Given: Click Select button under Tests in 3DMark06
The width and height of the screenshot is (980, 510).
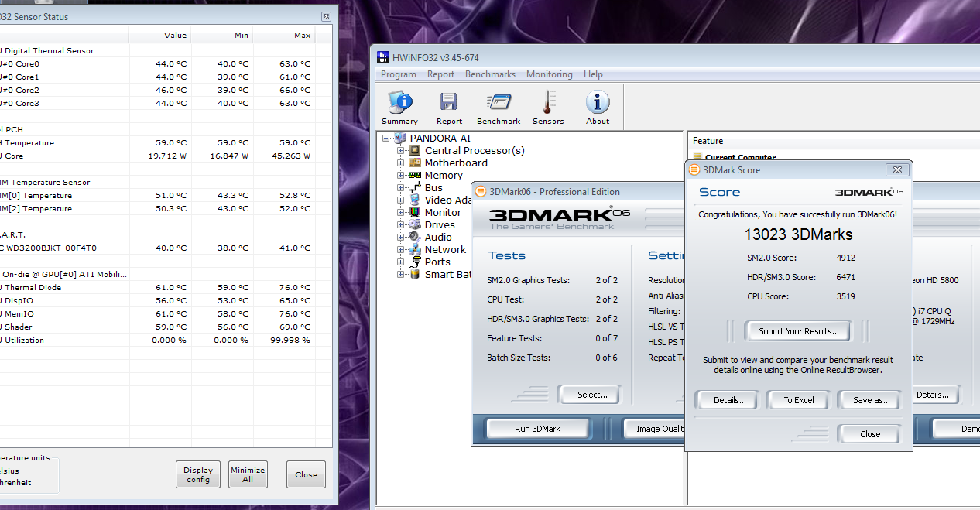Looking at the screenshot, I should (591, 395).
